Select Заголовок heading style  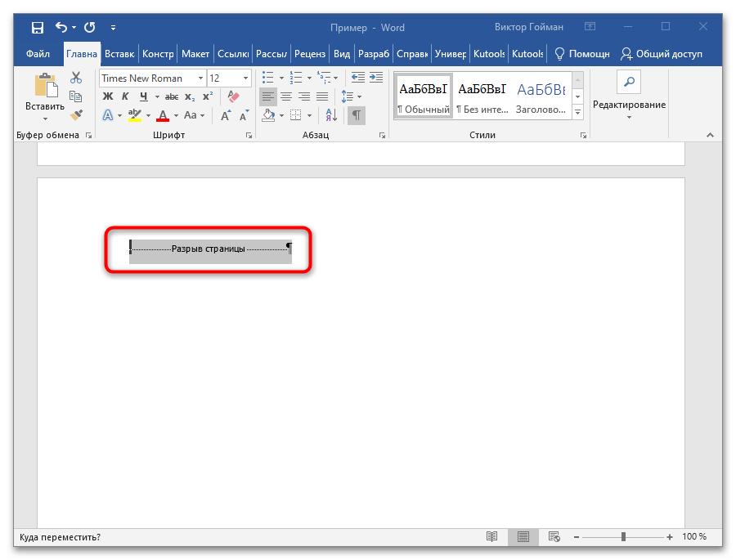pos(541,97)
